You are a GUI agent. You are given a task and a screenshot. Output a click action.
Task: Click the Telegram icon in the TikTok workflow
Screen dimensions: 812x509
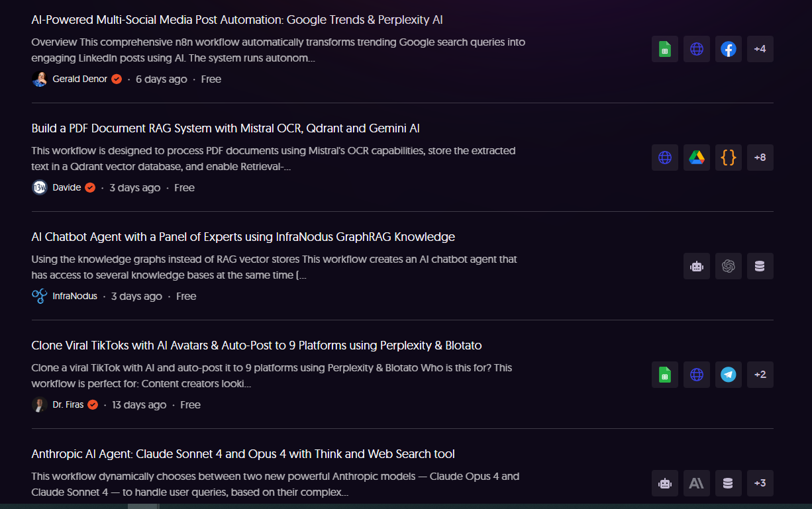pos(728,375)
